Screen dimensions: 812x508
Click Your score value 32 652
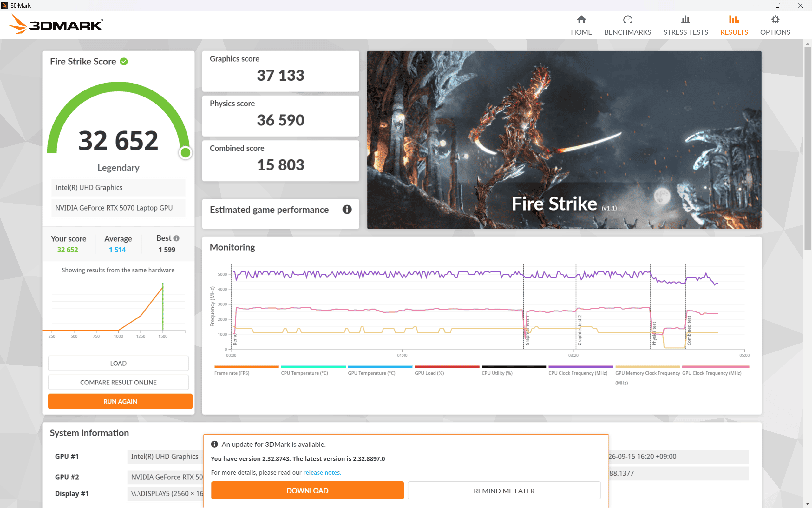tap(68, 250)
